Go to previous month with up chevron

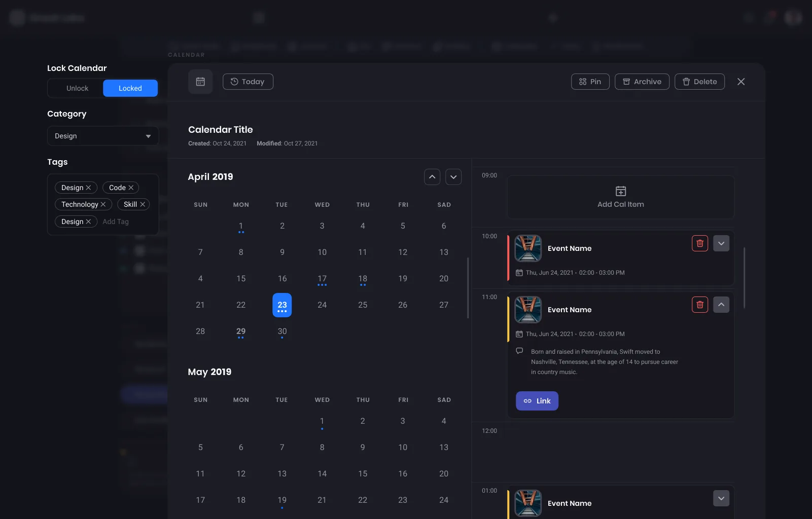pyautogui.click(x=432, y=177)
